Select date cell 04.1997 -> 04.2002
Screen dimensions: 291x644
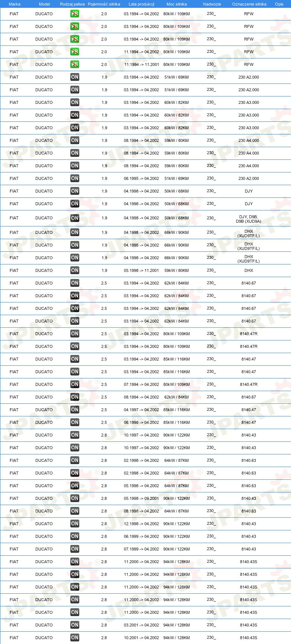[141, 410]
